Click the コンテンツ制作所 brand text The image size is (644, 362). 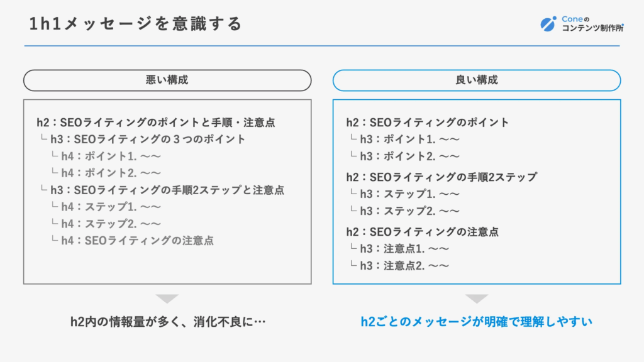592,28
